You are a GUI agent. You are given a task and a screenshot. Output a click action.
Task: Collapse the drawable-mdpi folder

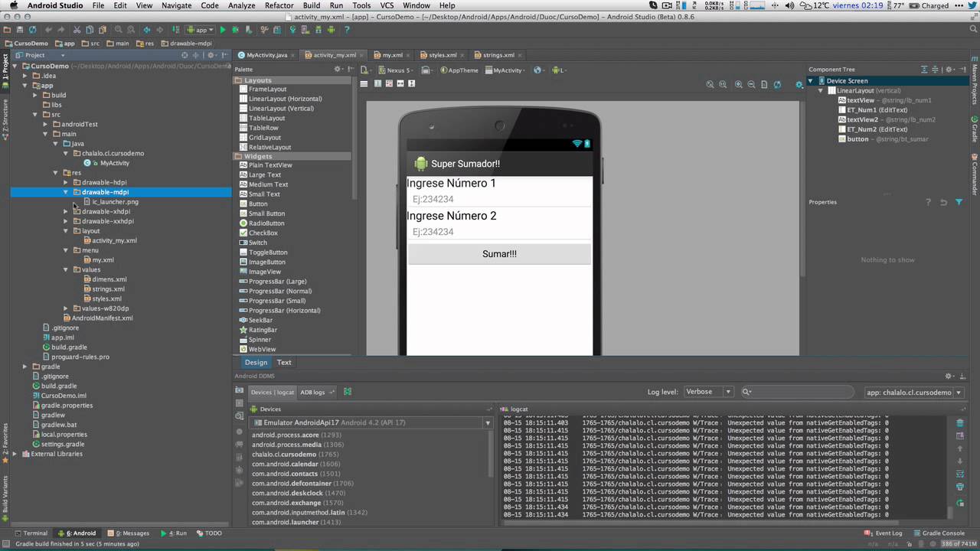coord(66,192)
